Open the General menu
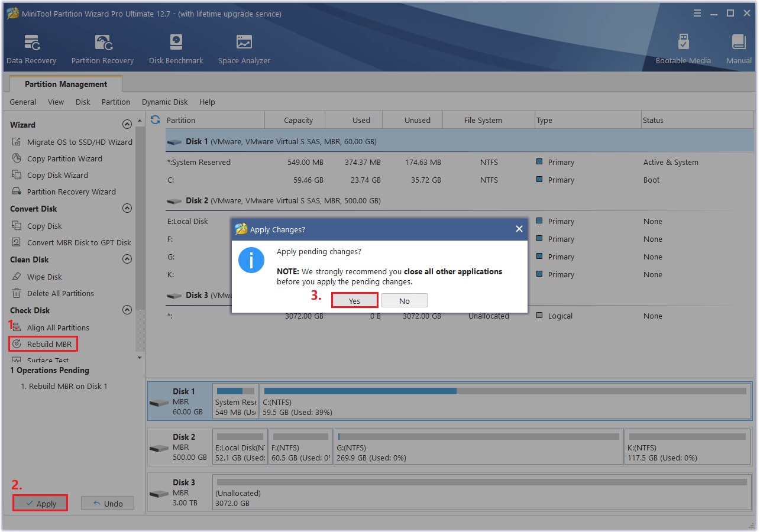This screenshot has width=760, height=532. point(22,102)
